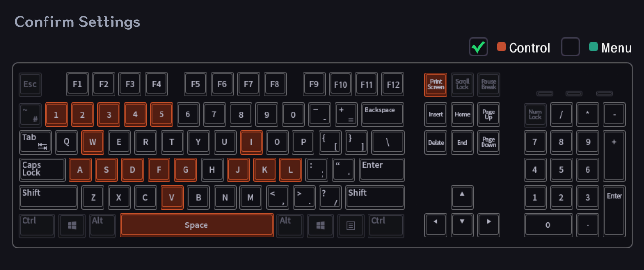Enable the Menu checkbox
Image resolution: width=644 pixels, height=270 pixels.
coord(570,47)
